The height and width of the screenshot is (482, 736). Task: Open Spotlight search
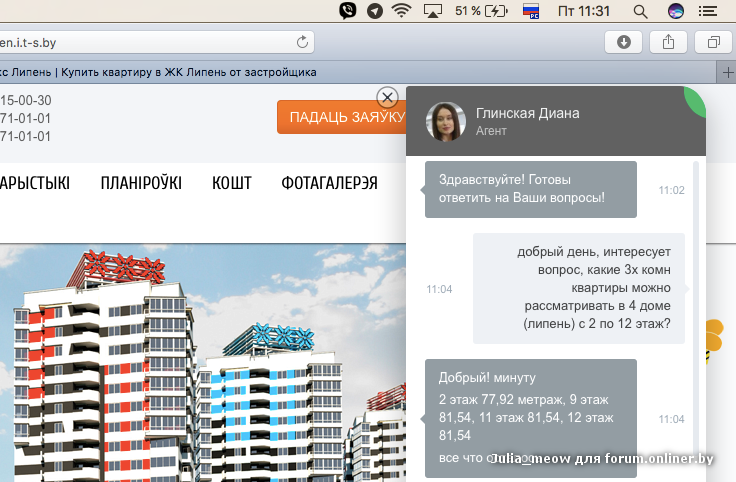click(x=640, y=11)
